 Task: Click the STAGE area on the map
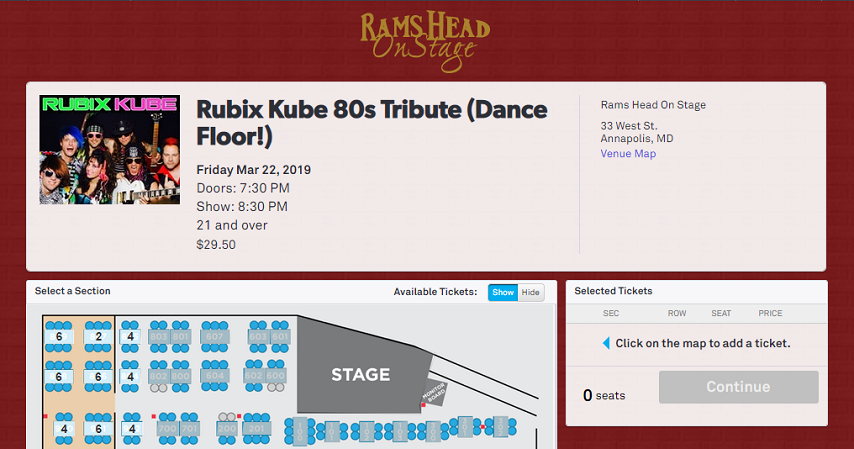[x=361, y=374]
